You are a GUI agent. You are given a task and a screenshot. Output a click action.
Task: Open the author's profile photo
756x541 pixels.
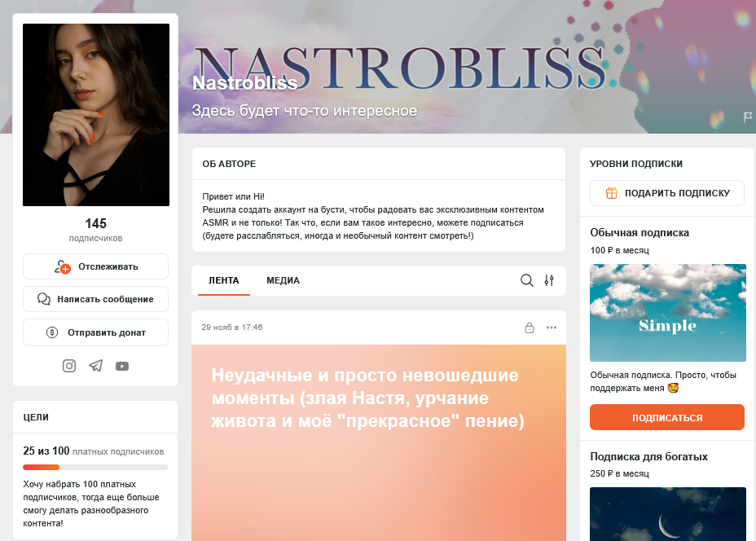(x=96, y=115)
